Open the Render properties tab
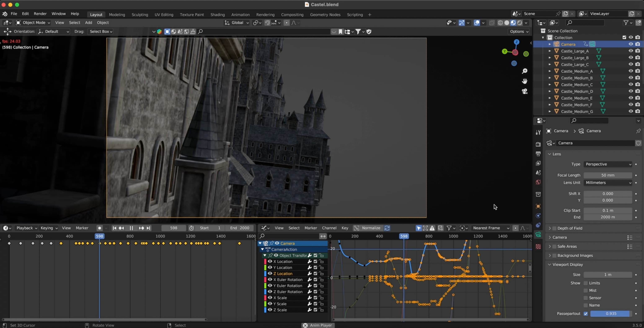The width and height of the screenshot is (644, 328). tap(538, 144)
